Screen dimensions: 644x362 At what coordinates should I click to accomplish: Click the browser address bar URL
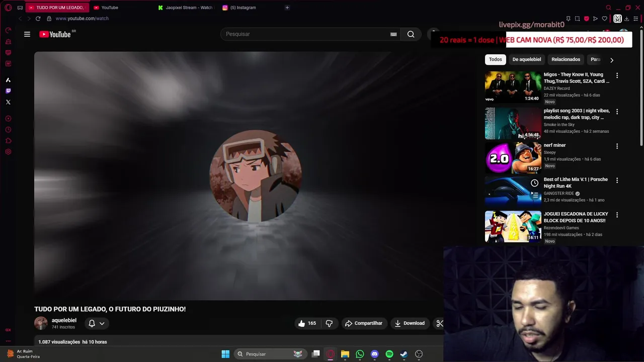82,19
